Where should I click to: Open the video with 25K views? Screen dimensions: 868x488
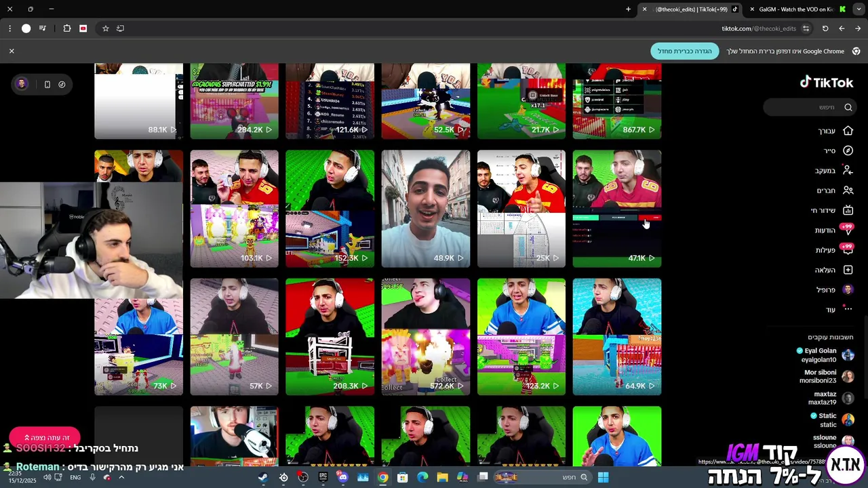tap(521, 209)
